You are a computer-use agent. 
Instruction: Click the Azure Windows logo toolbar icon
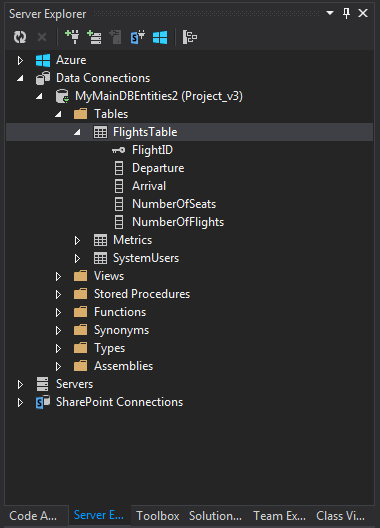click(x=160, y=37)
